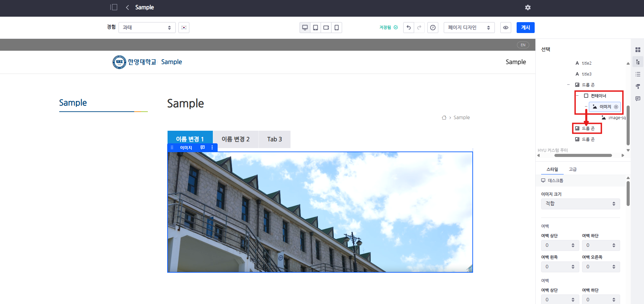
Task: Click the 게시 publish button
Action: click(x=525, y=28)
